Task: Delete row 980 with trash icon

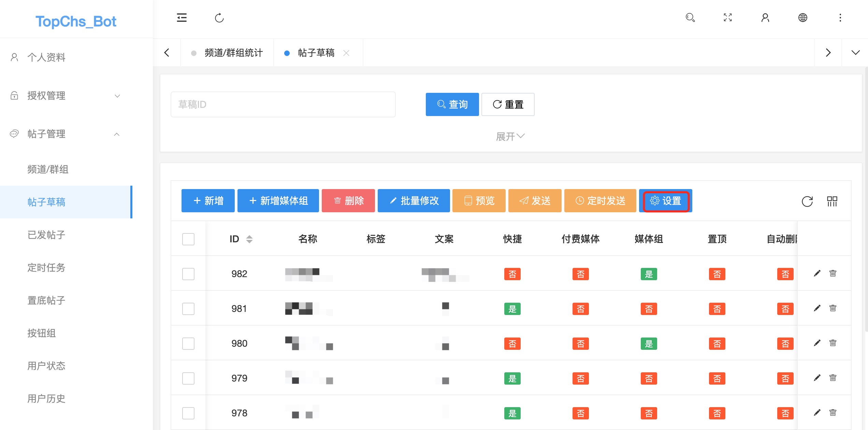Action: click(833, 343)
